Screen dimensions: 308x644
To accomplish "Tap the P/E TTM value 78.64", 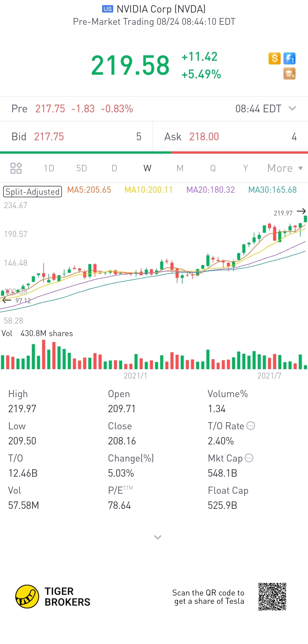I will coord(119,505).
